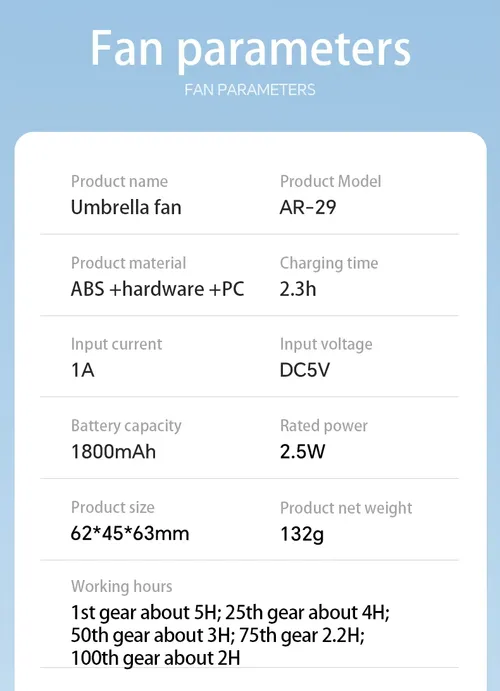The width and height of the screenshot is (500, 691).
Task: Select the 1800mAh battery capacity value
Action: [x=114, y=452]
